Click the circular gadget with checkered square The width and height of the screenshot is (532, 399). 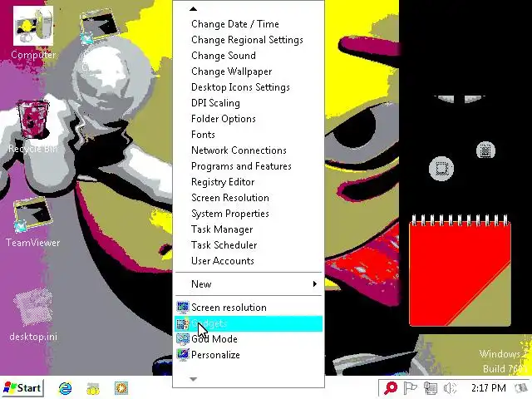click(x=485, y=150)
